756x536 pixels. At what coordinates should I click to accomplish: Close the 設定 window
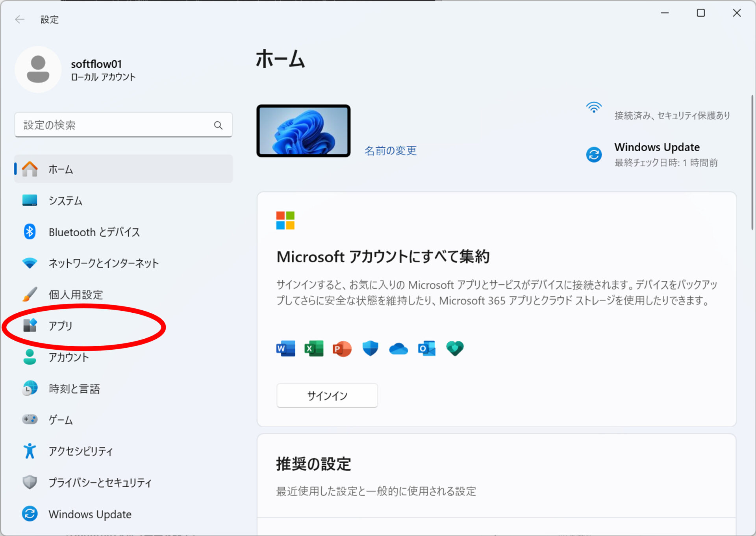point(737,13)
